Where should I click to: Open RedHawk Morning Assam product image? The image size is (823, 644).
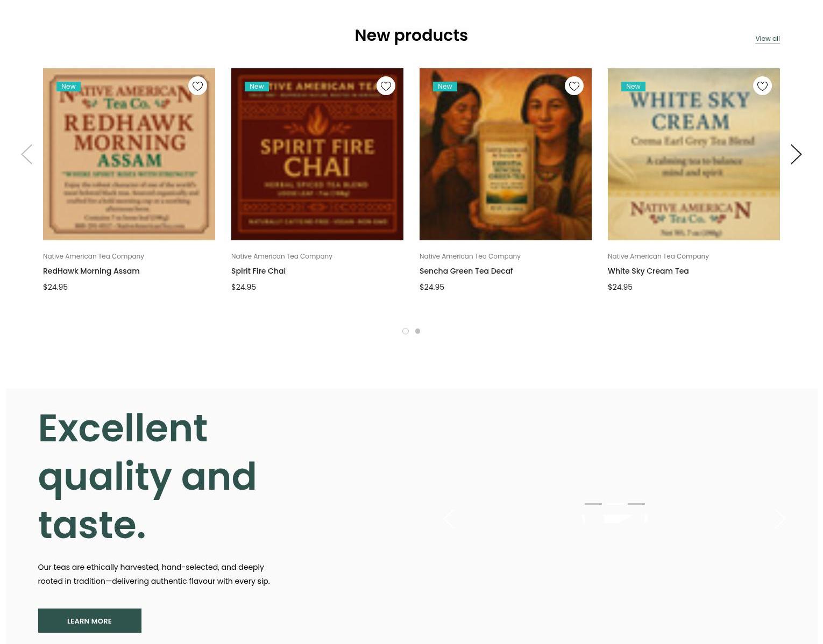click(x=129, y=154)
